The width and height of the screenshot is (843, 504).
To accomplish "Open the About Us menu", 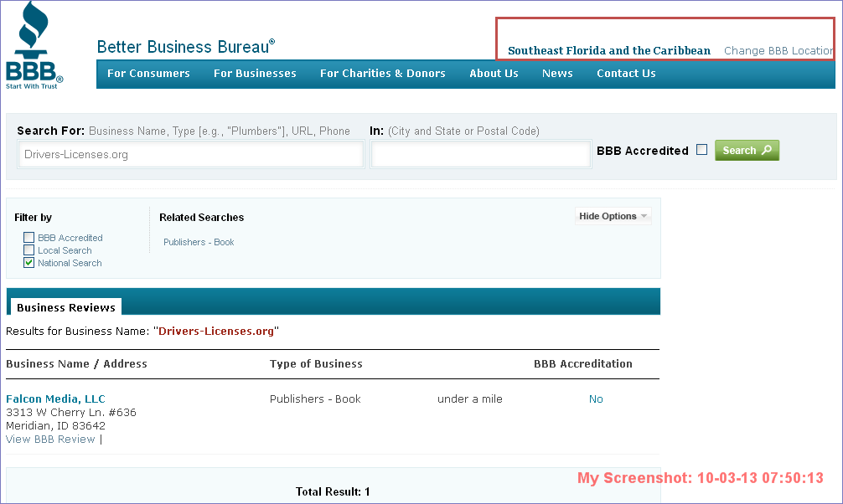I will [494, 74].
